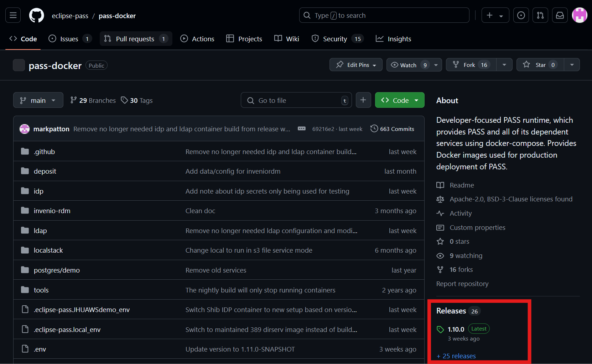This screenshot has width=592, height=364.
Task: Open the Security tab
Action: [337, 39]
